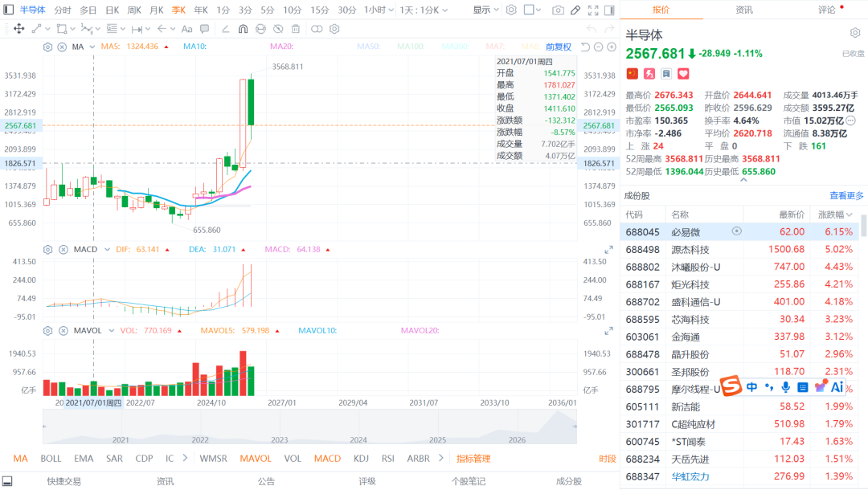Open 查看更多 constituent stocks link
This screenshot has width=868, height=490.
846,196
